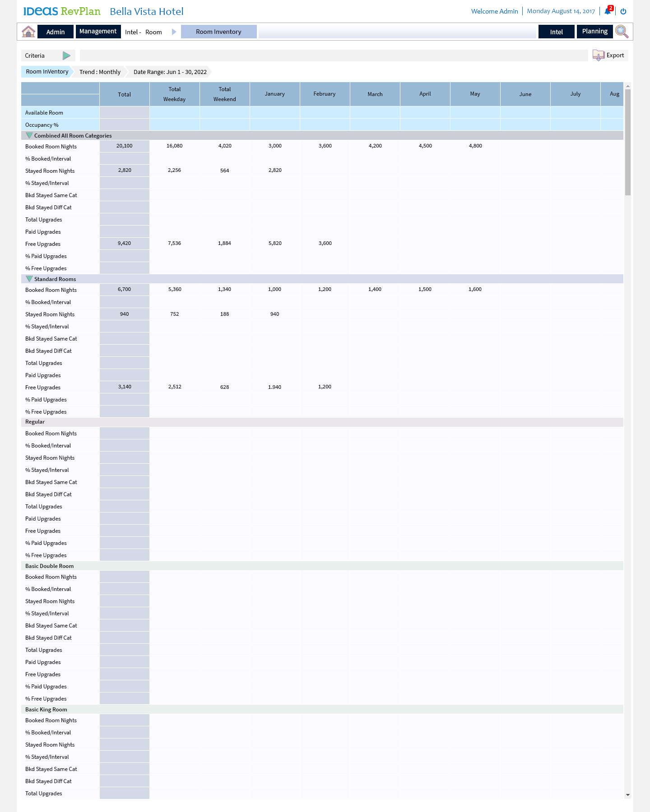
Task: Open the Admin menu
Action: 56,32
